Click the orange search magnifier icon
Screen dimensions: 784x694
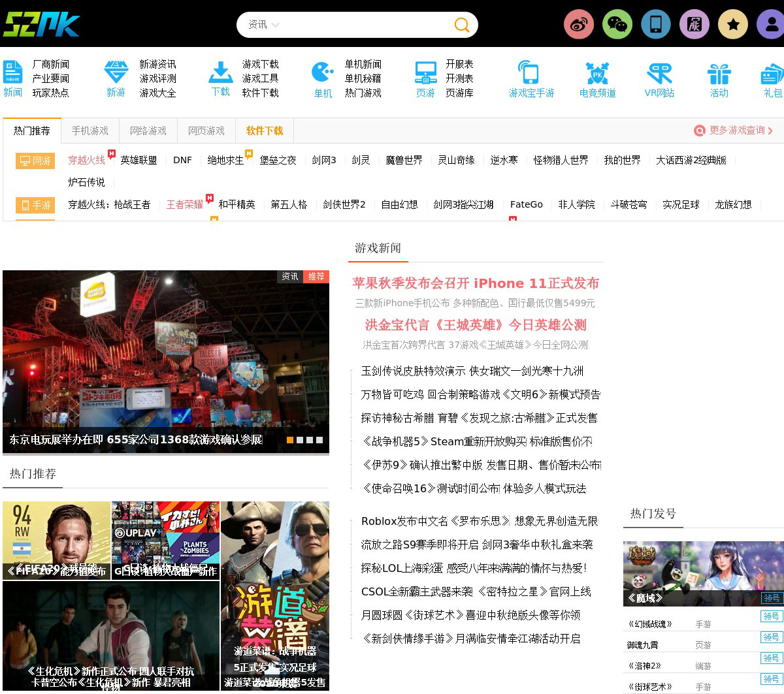(x=462, y=25)
